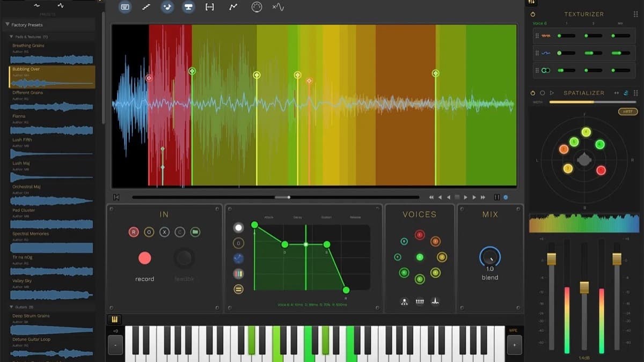This screenshot has height=362, width=644.
Task: Click the spectrum peak icon under Voices
Action: 435,302
